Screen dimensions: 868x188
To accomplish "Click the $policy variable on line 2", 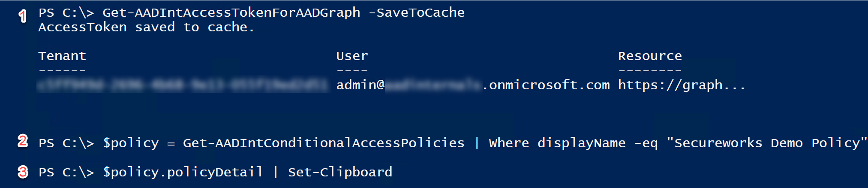I will point(131,143).
